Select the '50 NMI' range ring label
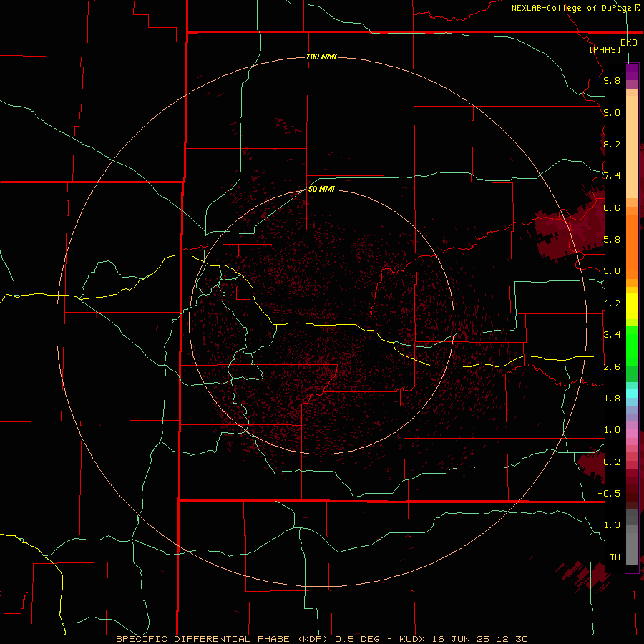This screenshot has width=644, height=644. coord(321,189)
